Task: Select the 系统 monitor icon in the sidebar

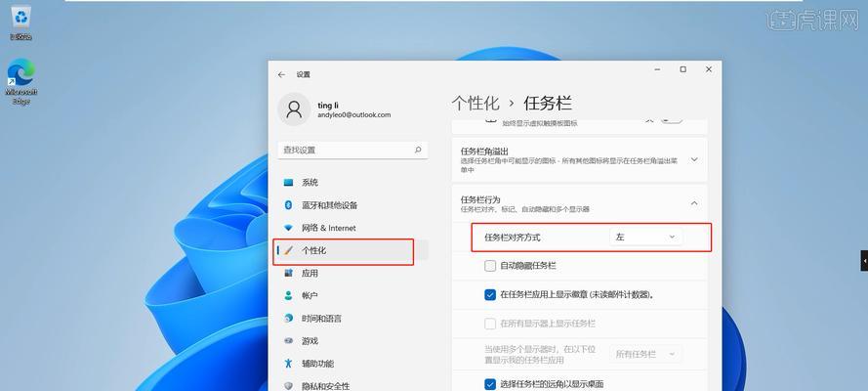Action: pyautogui.click(x=288, y=183)
